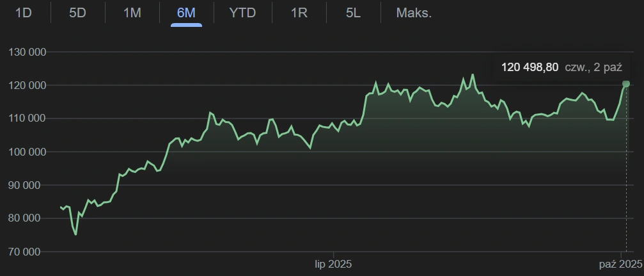Select the 1D time range tab
The image size is (644, 276).
click(23, 13)
